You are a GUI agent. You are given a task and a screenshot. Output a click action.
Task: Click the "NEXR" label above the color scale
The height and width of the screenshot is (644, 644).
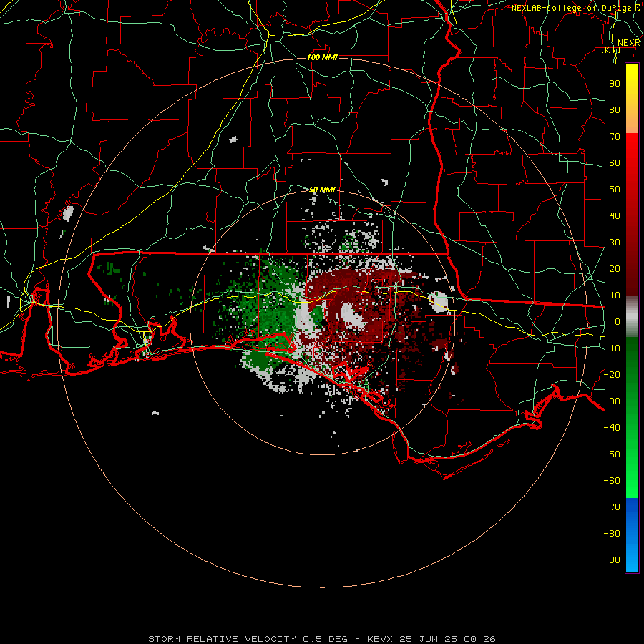click(629, 43)
